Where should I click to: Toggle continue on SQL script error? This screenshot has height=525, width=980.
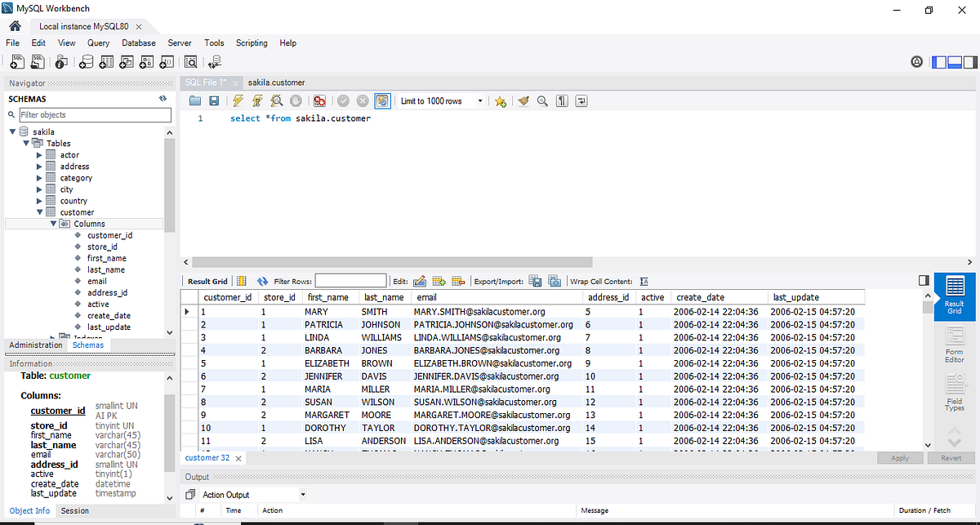pyautogui.click(x=319, y=101)
